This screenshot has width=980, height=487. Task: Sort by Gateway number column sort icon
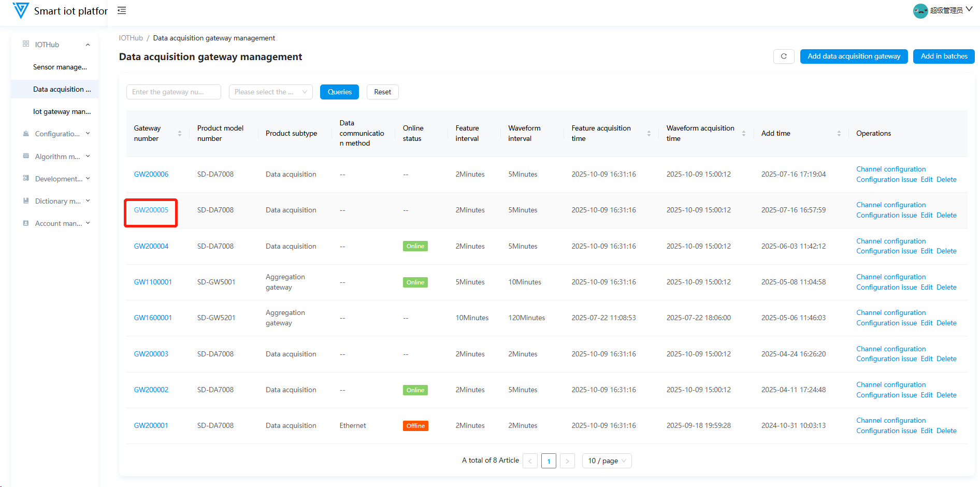pos(180,134)
